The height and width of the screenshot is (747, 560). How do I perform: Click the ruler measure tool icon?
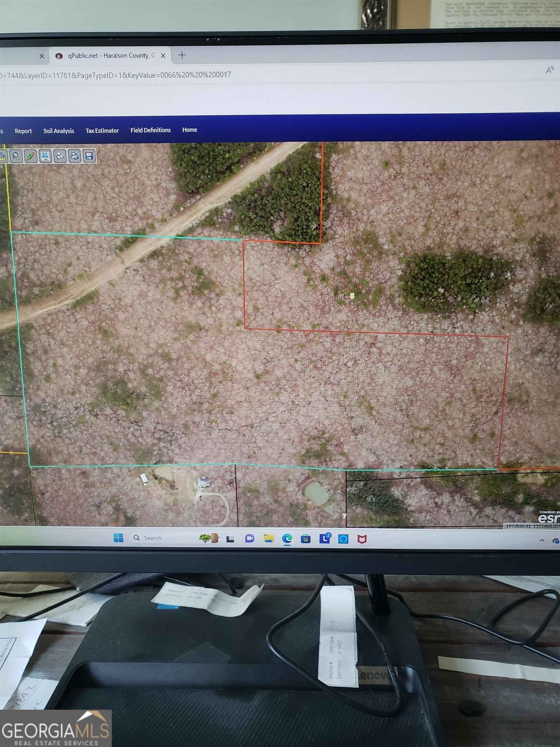3,156
